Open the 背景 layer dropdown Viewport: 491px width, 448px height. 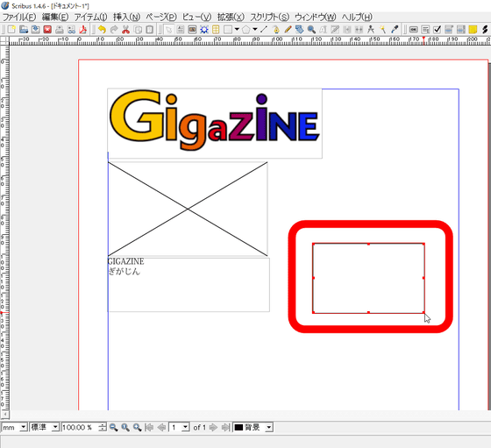pyautogui.click(x=253, y=427)
